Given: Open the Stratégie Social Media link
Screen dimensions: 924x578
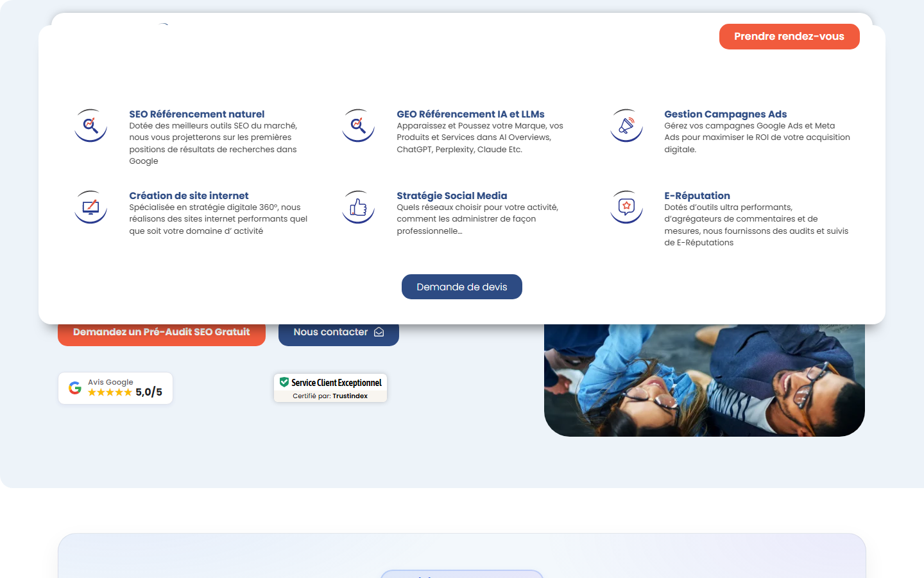Looking at the screenshot, I should point(452,196).
